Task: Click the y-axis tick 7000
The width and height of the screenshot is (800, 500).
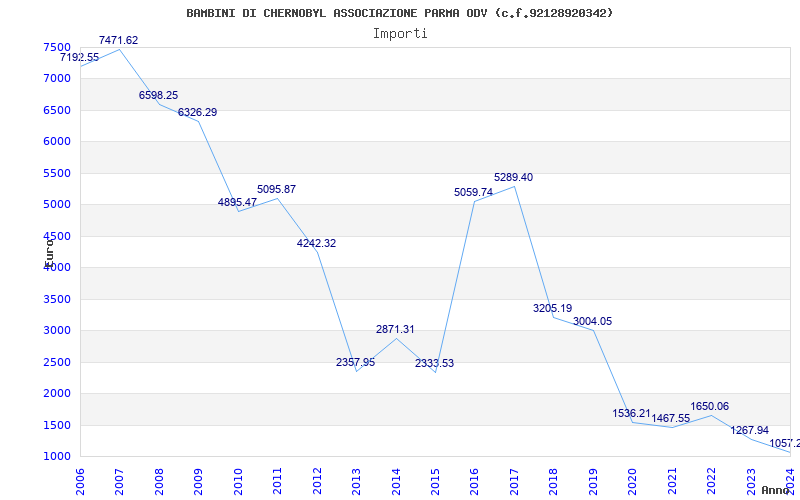Action: pos(57,79)
